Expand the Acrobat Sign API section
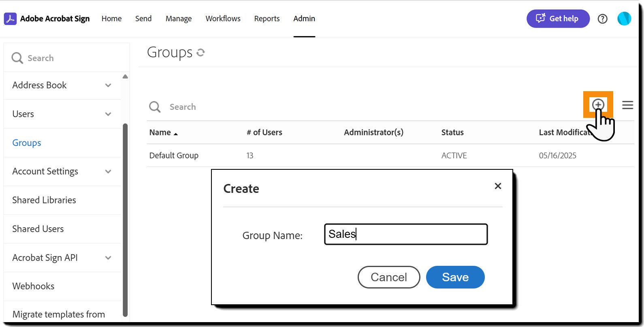Screen dimensions: 644x327 click(x=108, y=258)
